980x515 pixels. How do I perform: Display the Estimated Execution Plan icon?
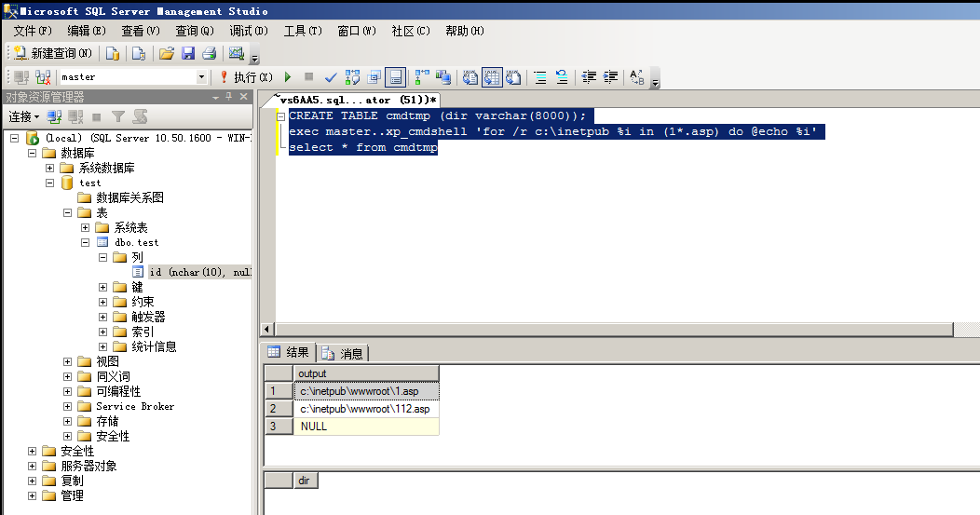352,77
